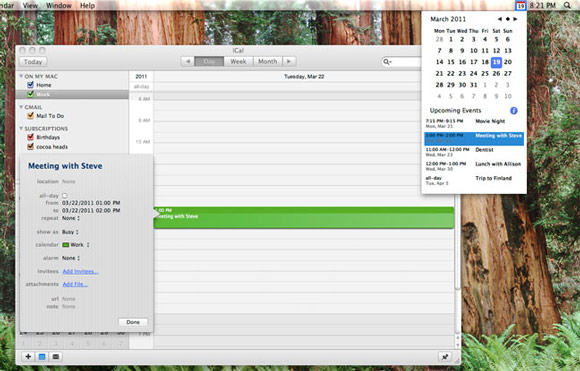Viewport: 580px width, 371px height.
Task: Toggle the Birthdays subscription checkbox
Action: click(x=31, y=137)
